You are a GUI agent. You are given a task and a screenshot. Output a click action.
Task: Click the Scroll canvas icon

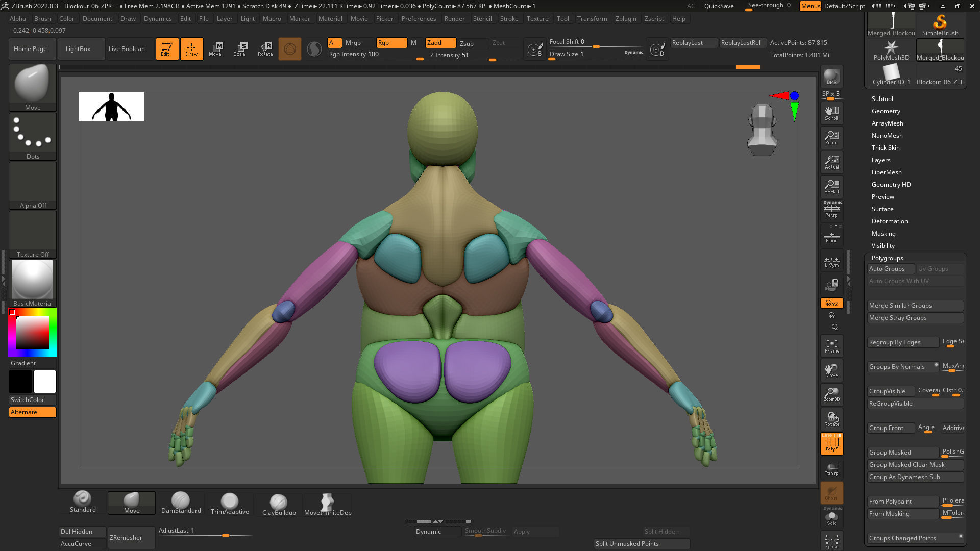coord(831,113)
